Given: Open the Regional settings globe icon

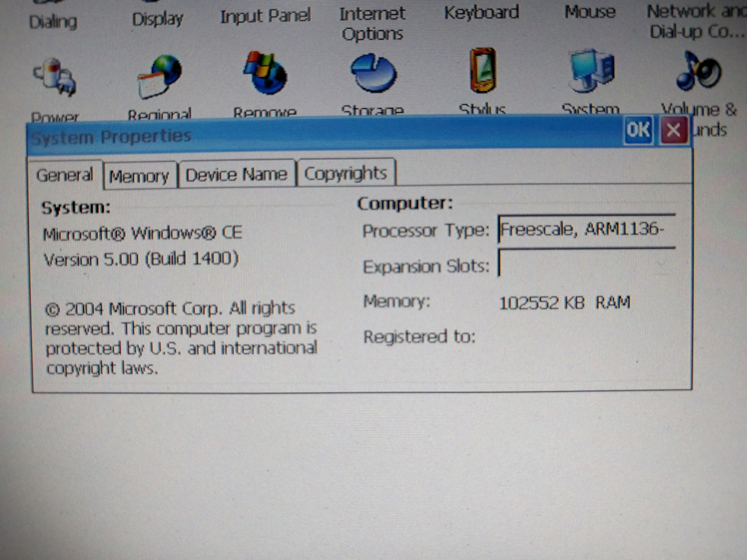Looking at the screenshot, I should pos(160,76).
